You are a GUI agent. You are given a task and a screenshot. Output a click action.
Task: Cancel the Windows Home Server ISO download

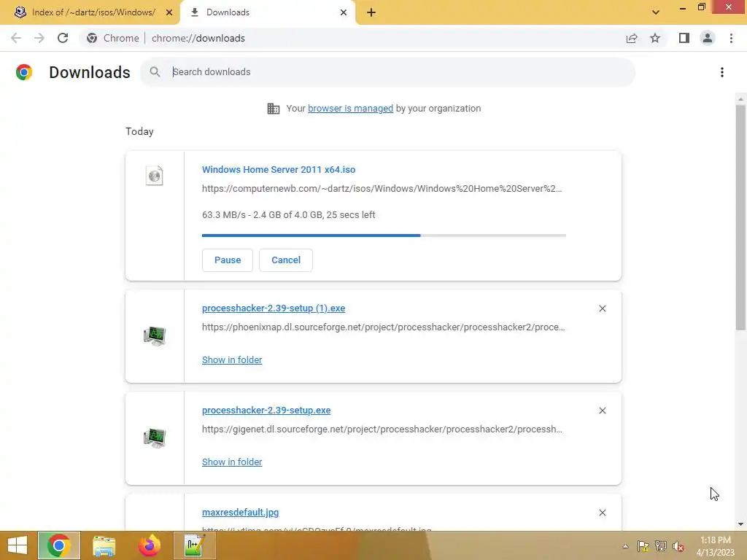(286, 260)
